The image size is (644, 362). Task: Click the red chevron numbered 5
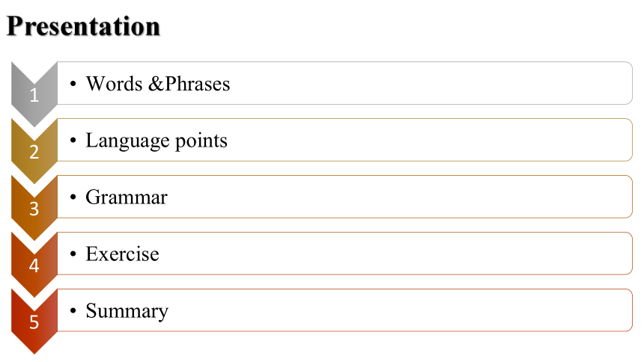[x=34, y=322]
